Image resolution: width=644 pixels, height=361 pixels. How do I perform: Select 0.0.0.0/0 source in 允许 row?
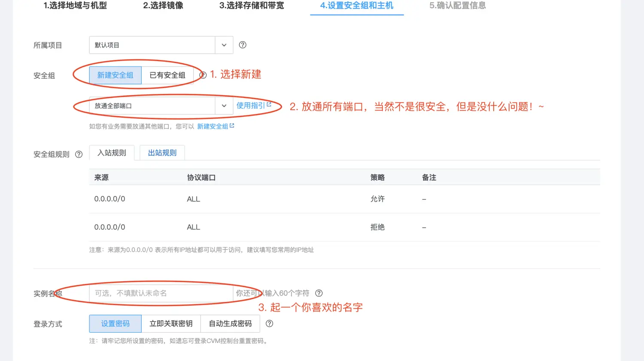(x=110, y=199)
